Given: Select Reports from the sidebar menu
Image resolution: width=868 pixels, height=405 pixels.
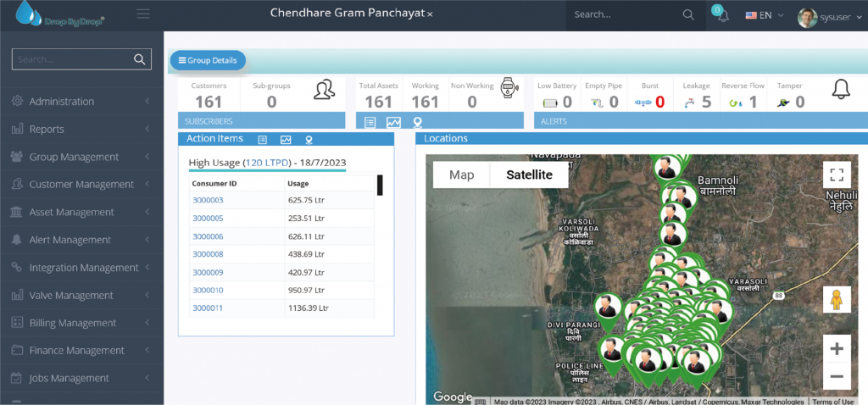Looking at the screenshot, I should tap(47, 129).
